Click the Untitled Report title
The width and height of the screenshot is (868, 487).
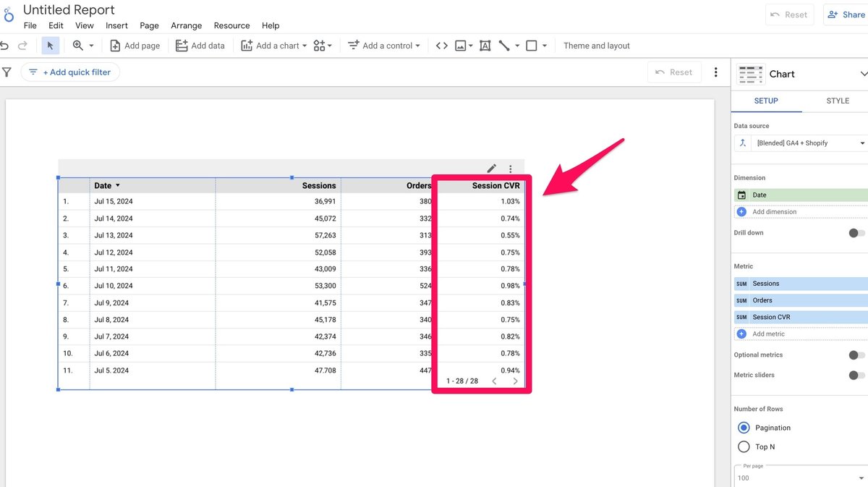(x=69, y=9)
